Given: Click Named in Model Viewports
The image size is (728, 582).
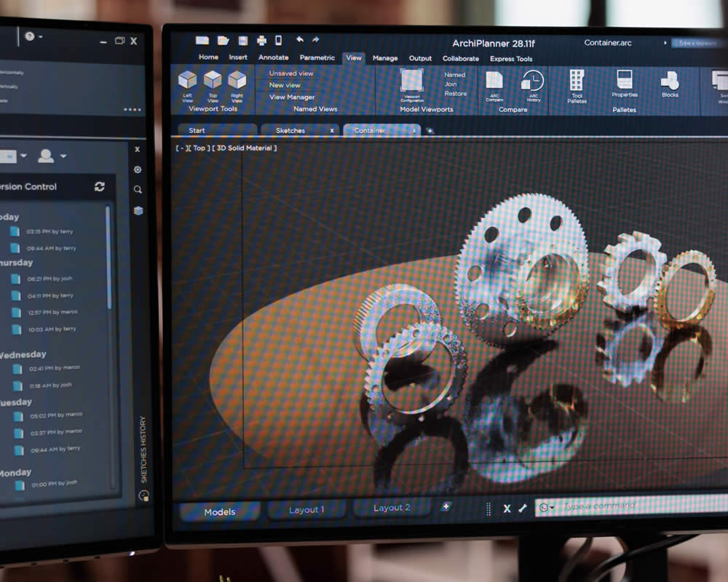Looking at the screenshot, I should coord(454,75).
